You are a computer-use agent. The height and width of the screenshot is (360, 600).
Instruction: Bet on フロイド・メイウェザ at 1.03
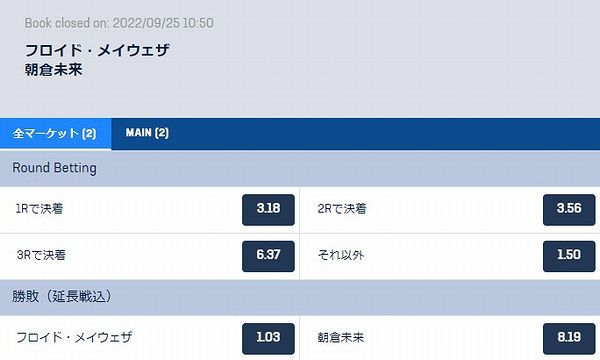click(x=268, y=339)
